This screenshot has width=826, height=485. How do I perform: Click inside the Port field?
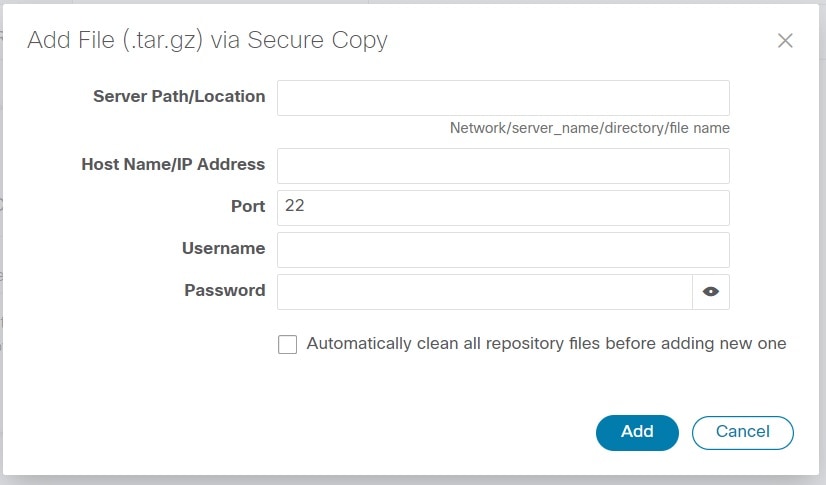click(x=503, y=208)
